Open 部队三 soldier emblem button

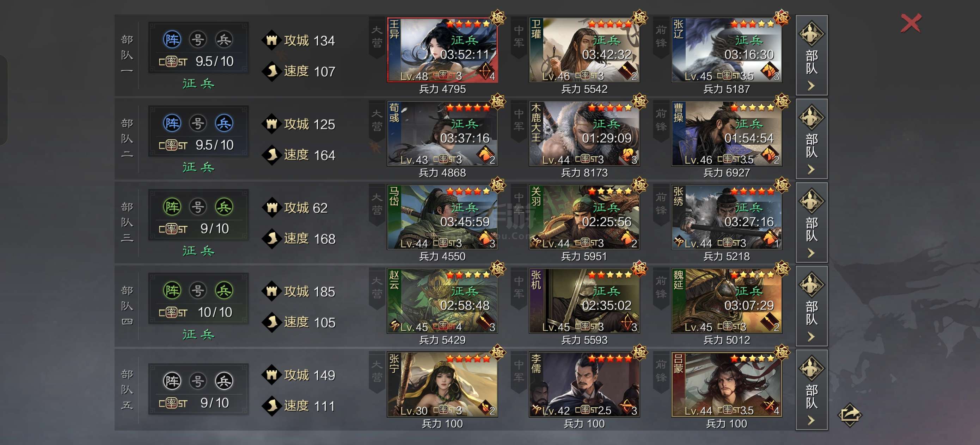tap(811, 201)
